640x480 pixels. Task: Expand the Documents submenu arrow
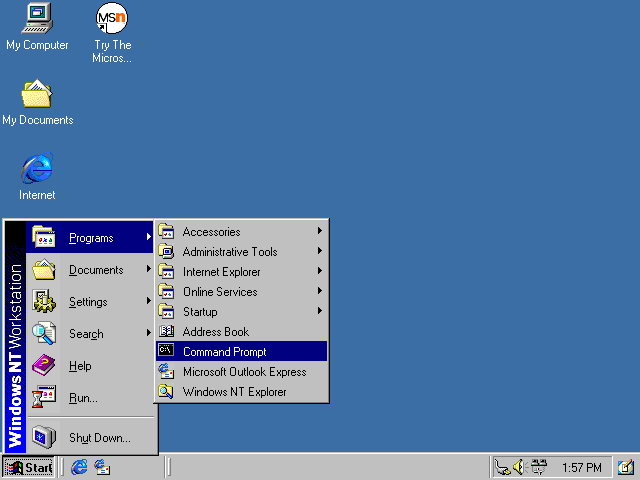149,269
